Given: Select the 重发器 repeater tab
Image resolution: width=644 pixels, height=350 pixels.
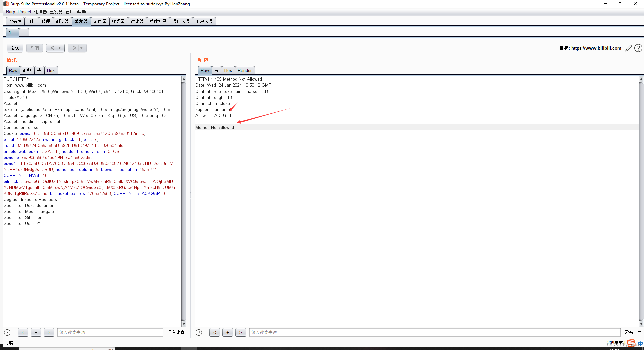Looking at the screenshot, I should tap(81, 21).
